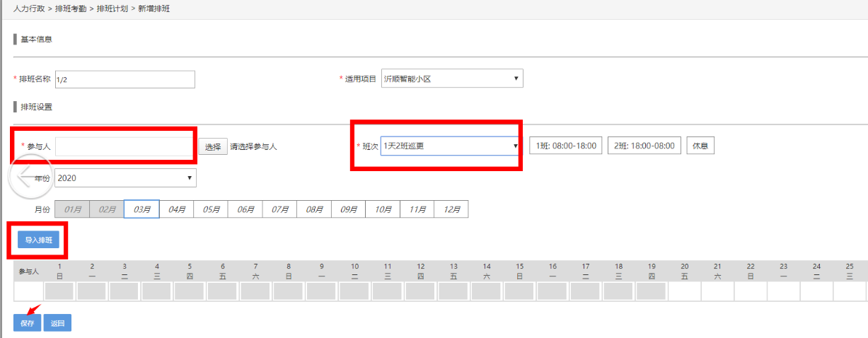Click the 排班计划 breadcrumb
The width and height of the screenshot is (868, 338).
coord(112,8)
